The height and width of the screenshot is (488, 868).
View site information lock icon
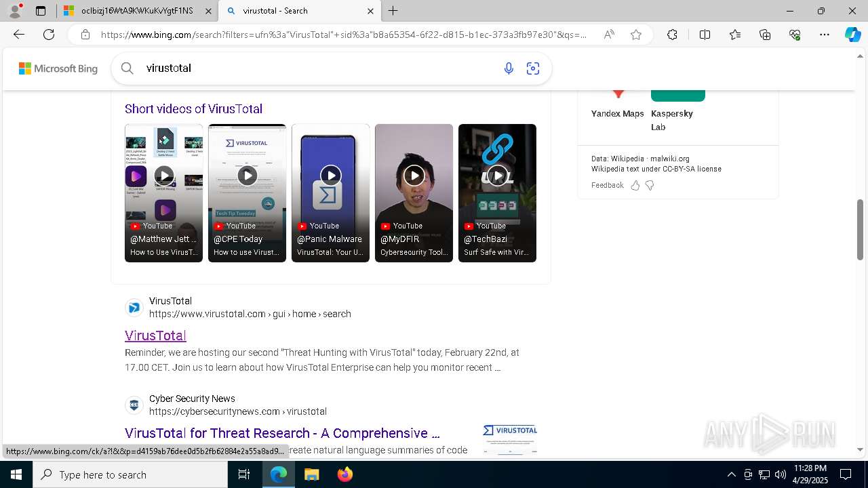point(85,35)
